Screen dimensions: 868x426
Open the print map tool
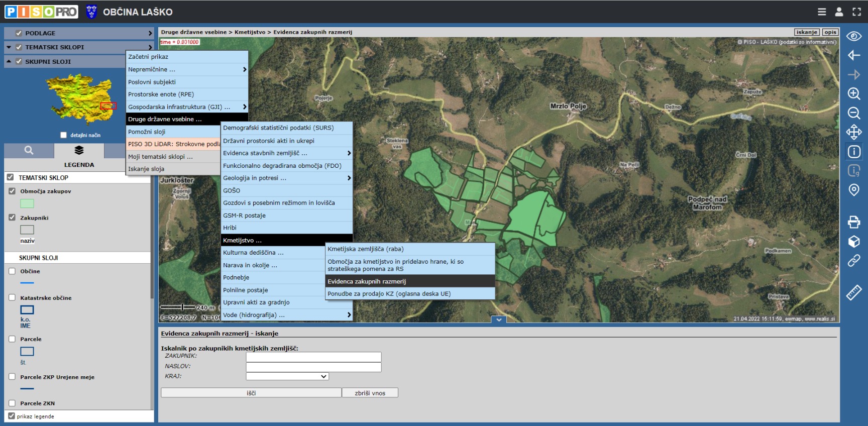[853, 222]
